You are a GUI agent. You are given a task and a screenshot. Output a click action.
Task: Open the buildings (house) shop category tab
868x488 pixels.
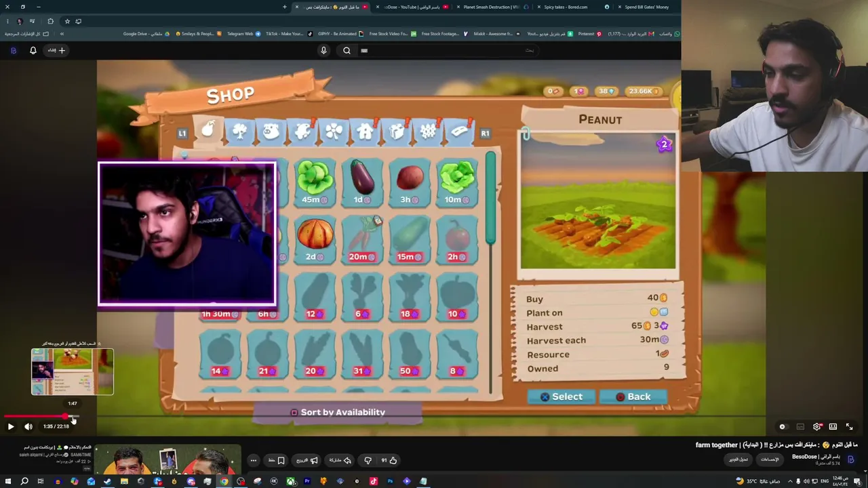point(365,131)
